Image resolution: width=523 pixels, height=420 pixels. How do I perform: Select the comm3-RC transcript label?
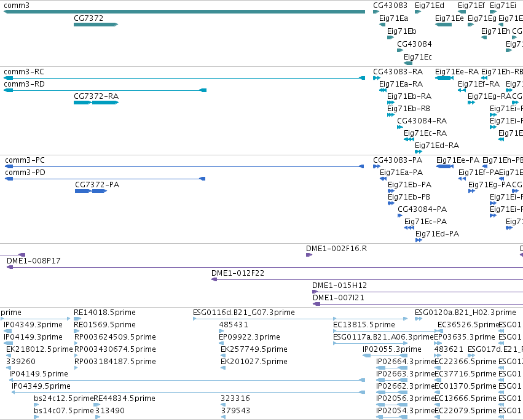click(x=24, y=72)
